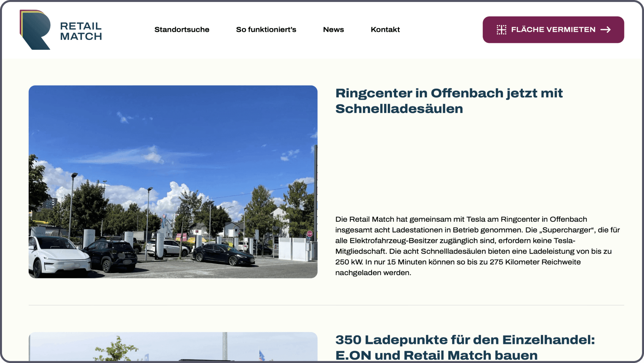
Task: Open the News navigation item
Action: (333, 29)
